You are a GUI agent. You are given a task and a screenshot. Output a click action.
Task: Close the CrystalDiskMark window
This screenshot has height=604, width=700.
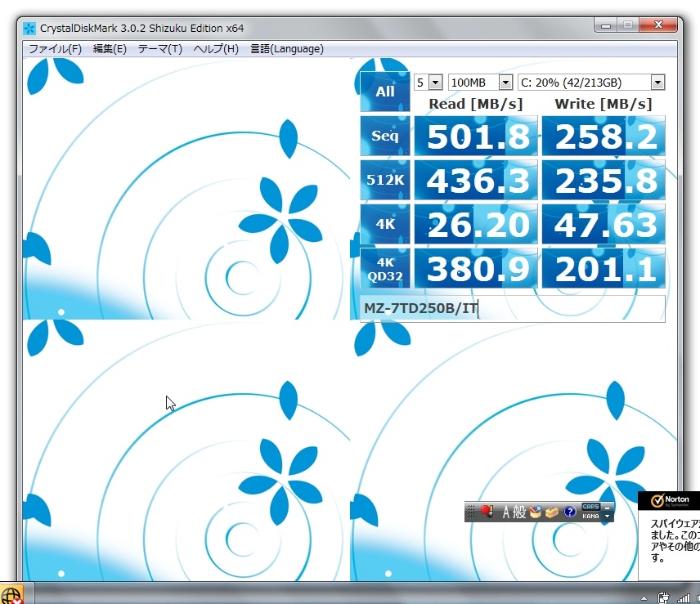pyautogui.click(x=658, y=25)
